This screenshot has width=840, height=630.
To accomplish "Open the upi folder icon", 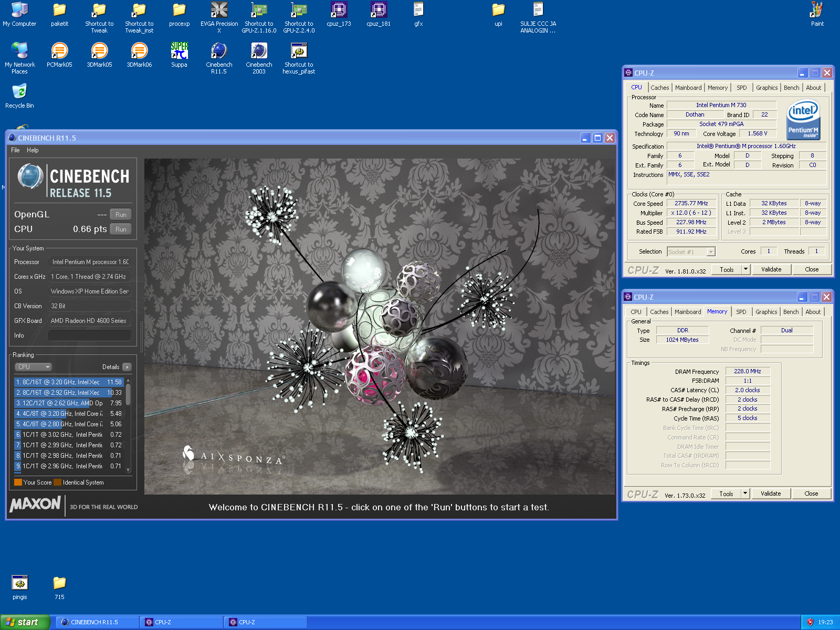I will (x=498, y=14).
